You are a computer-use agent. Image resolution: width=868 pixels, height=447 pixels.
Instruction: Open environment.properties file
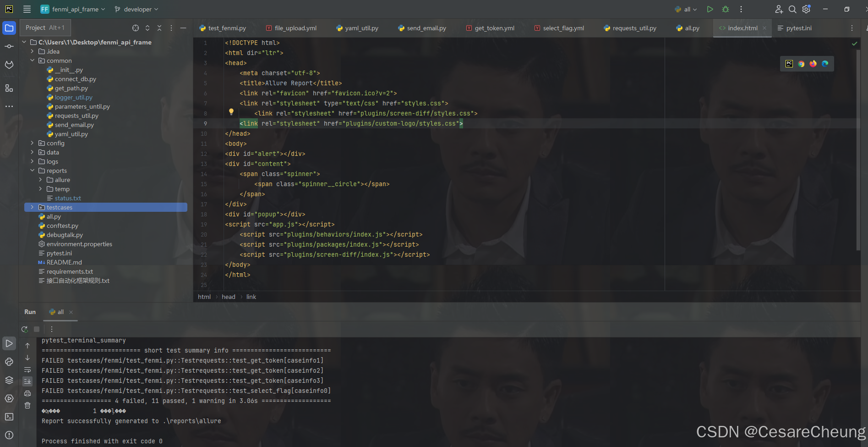point(75,244)
